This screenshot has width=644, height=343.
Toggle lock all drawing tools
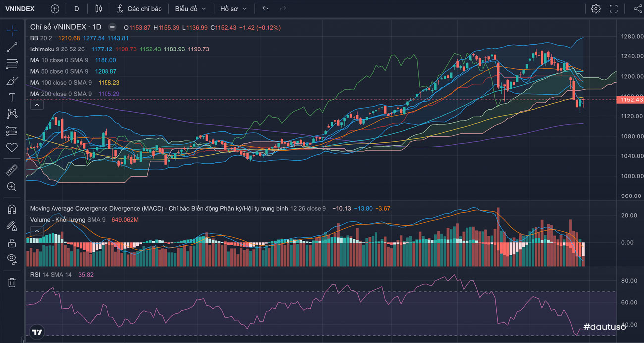(12, 243)
